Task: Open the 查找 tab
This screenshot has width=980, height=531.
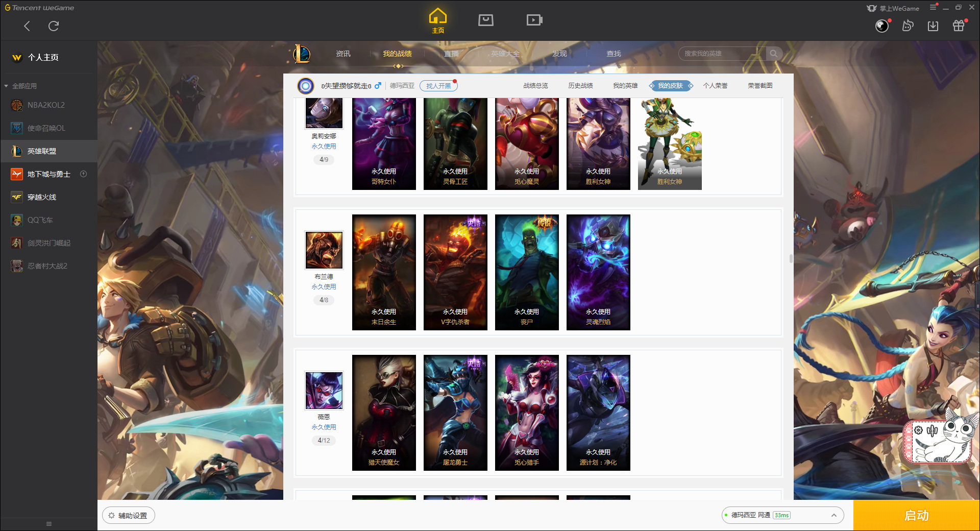Action: point(614,54)
